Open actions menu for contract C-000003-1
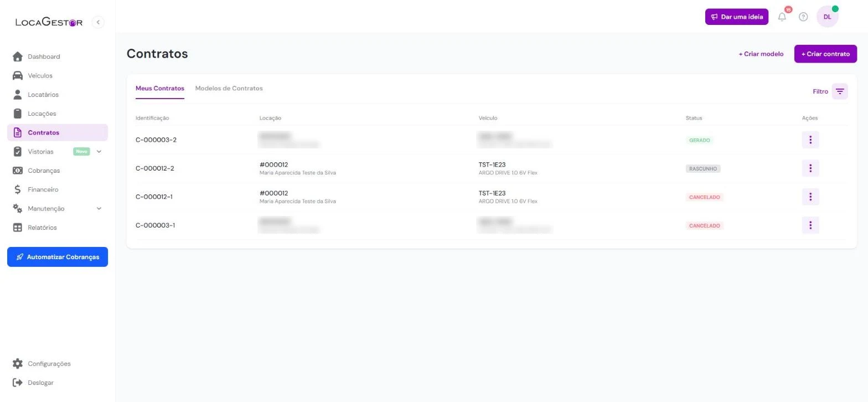This screenshot has height=402, width=868. click(x=810, y=225)
